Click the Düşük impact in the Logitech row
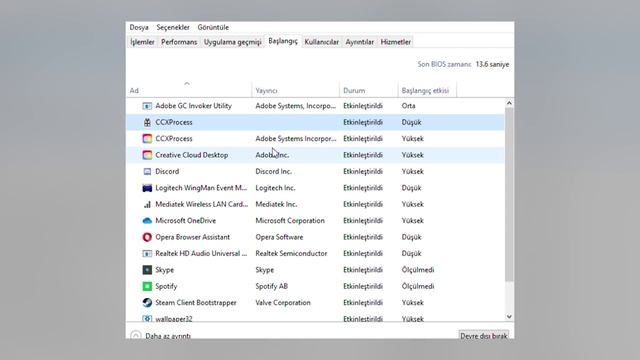The width and height of the screenshot is (640, 360). coord(411,188)
